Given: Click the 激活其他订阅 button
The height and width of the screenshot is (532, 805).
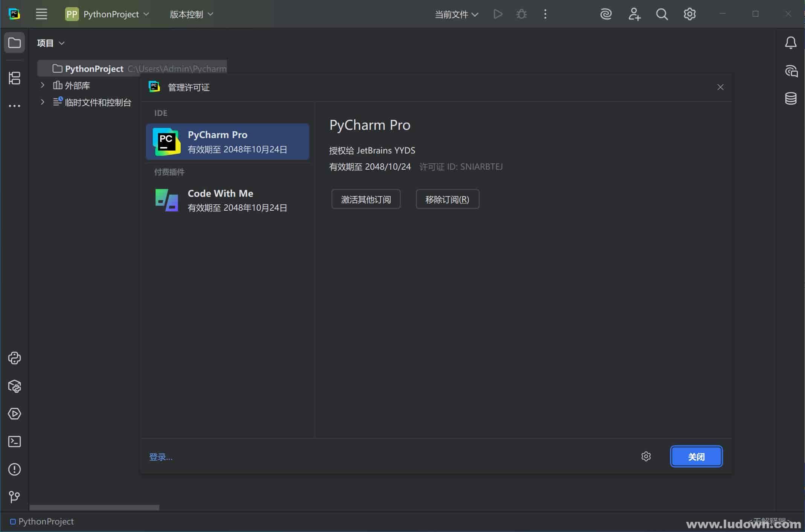Looking at the screenshot, I should click(x=366, y=199).
